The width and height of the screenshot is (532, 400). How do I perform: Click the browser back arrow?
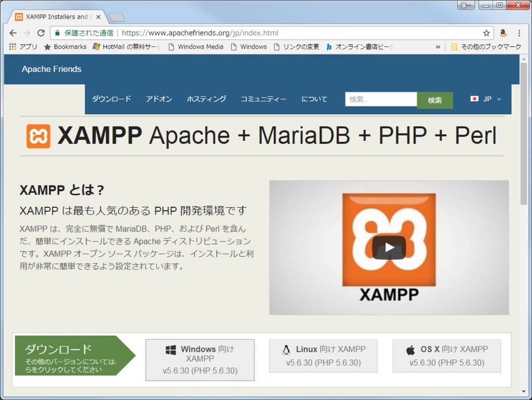(13, 33)
